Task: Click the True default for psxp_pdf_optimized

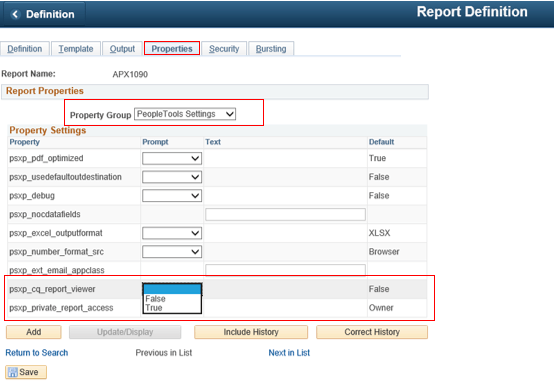Action: (377, 158)
